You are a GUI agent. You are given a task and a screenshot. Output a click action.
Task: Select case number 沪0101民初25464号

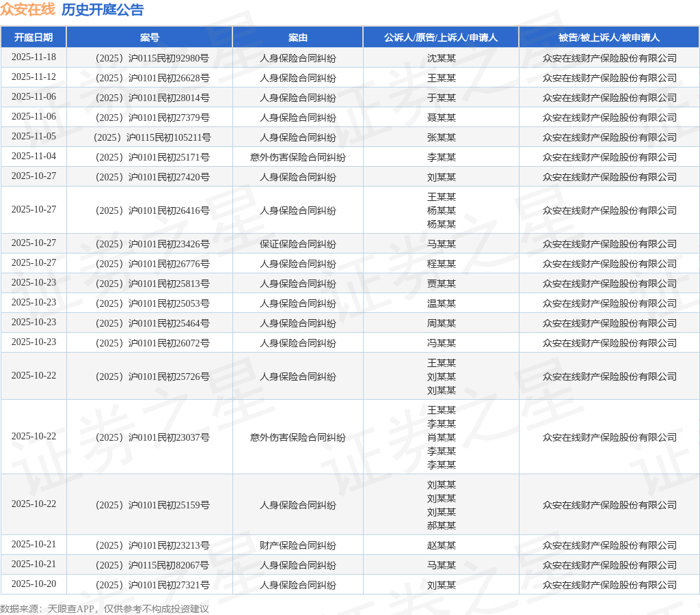tap(169, 323)
